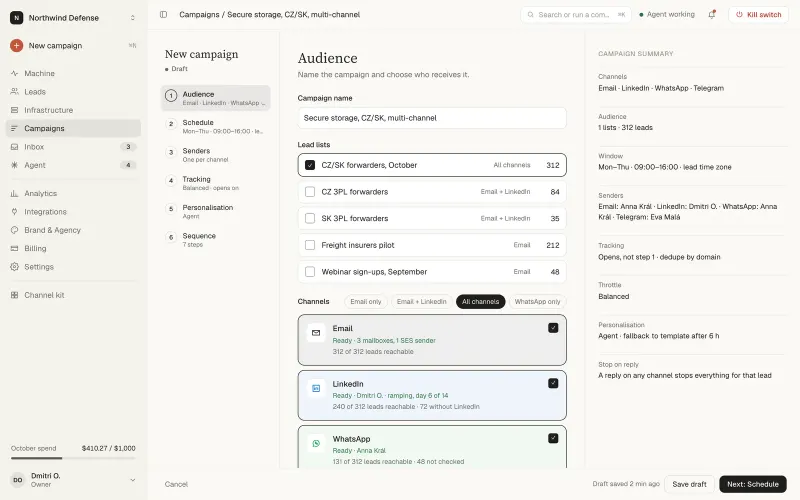Open the Agent icon in sidebar
This screenshot has height=500, width=800.
14,165
